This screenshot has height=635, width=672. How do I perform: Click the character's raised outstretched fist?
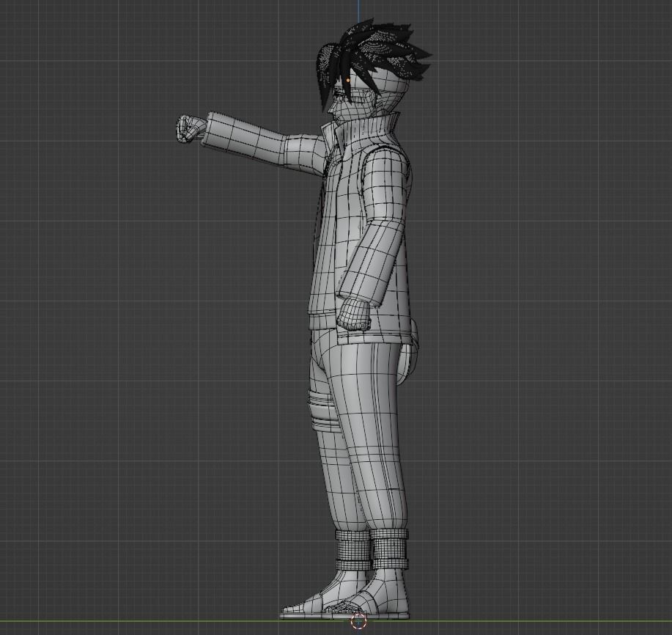[x=191, y=128]
